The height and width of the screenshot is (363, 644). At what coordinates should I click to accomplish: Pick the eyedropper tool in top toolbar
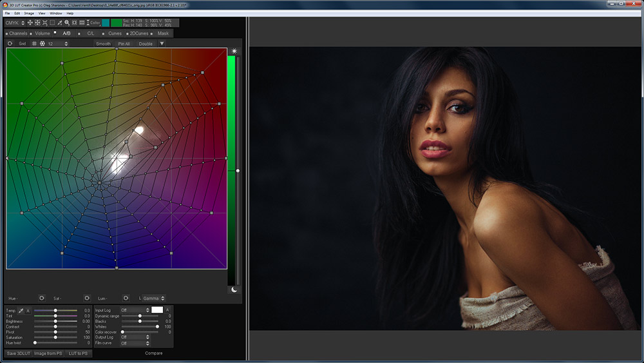(x=59, y=23)
